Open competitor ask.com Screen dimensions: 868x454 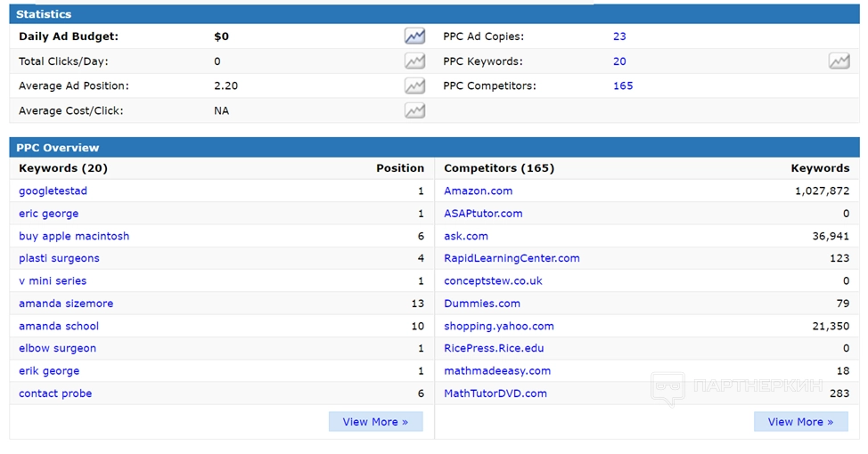466,236
